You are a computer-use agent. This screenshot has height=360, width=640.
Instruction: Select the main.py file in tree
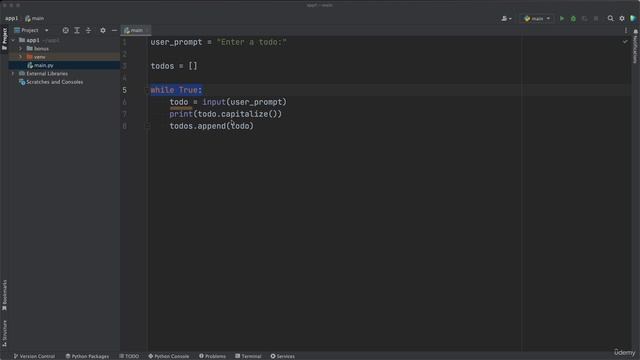pyautogui.click(x=40, y=65)
